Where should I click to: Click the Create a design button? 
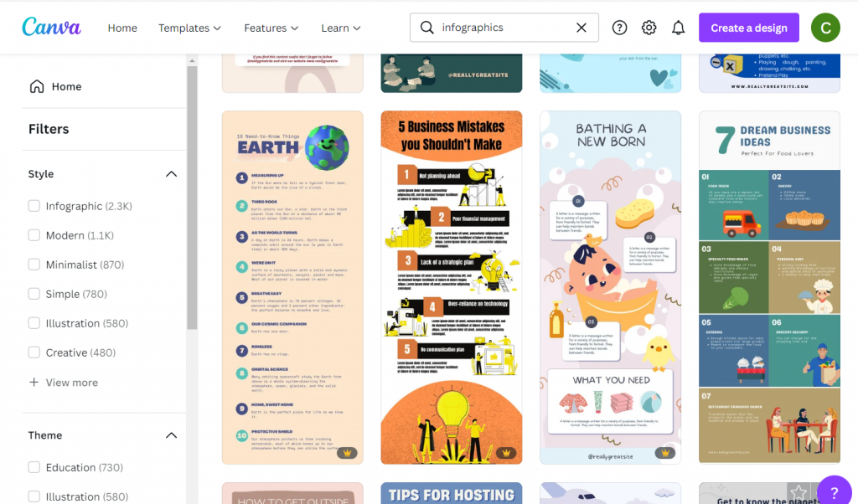click(x=748, y=28)
